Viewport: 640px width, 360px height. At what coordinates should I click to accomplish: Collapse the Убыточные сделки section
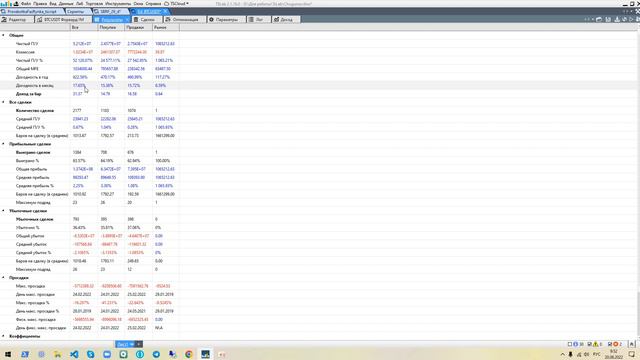point(3,211)
